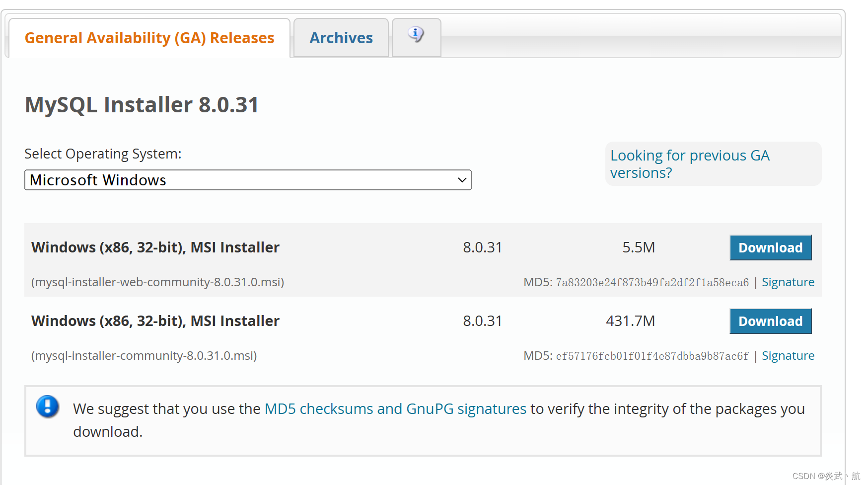Open the Archives tab
Screen dimensions: 868x485
click(341, 38)
